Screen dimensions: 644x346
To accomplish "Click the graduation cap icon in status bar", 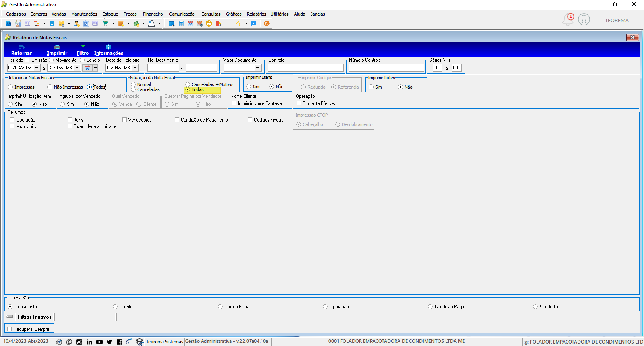I will (x=140, y=342).
